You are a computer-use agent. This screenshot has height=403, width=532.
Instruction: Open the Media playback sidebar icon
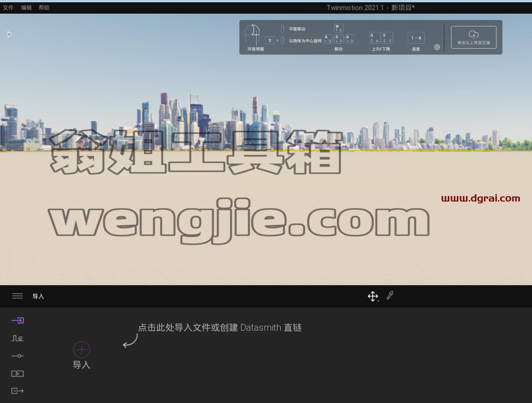17,373
